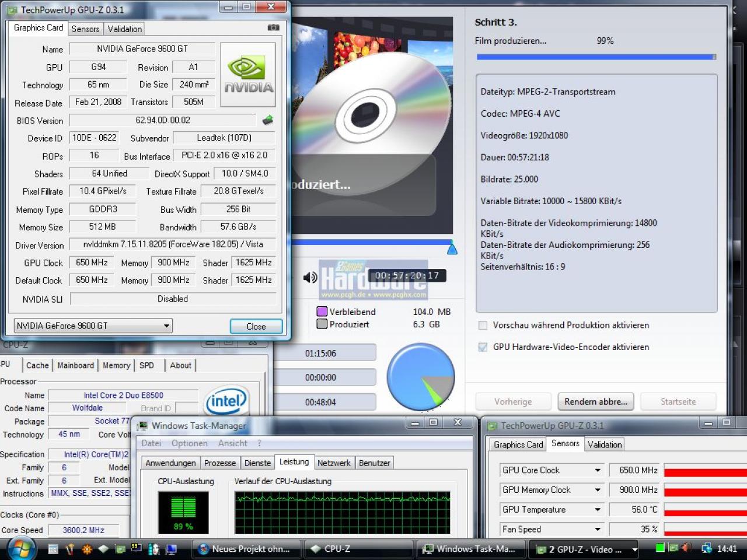The height and width of the screenshot is (560, 747).
Task: Open the About tab in CPU-Z
Action: coord(180,365)
